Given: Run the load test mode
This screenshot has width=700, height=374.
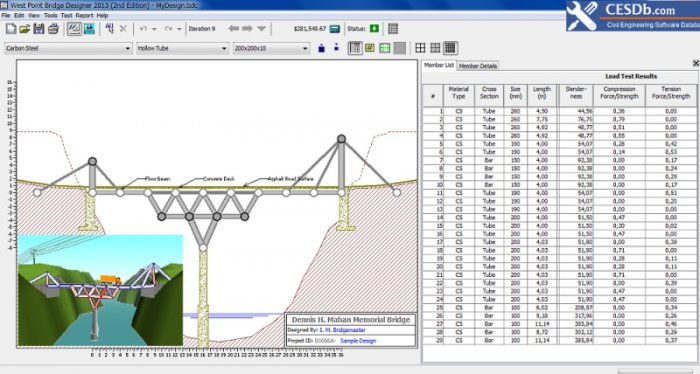Looking at the screenshot, I should pyautogui.click(x=89, y=29).
